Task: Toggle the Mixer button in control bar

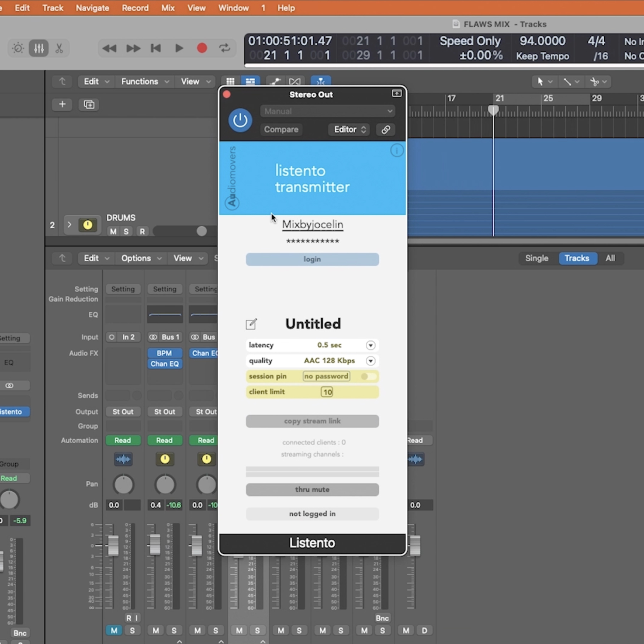Action: (39, 48)
